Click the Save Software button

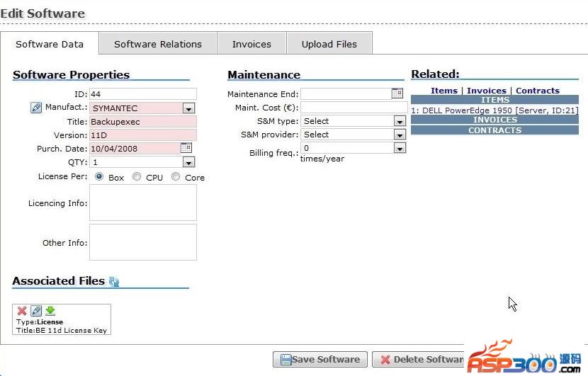coord(320,360)
